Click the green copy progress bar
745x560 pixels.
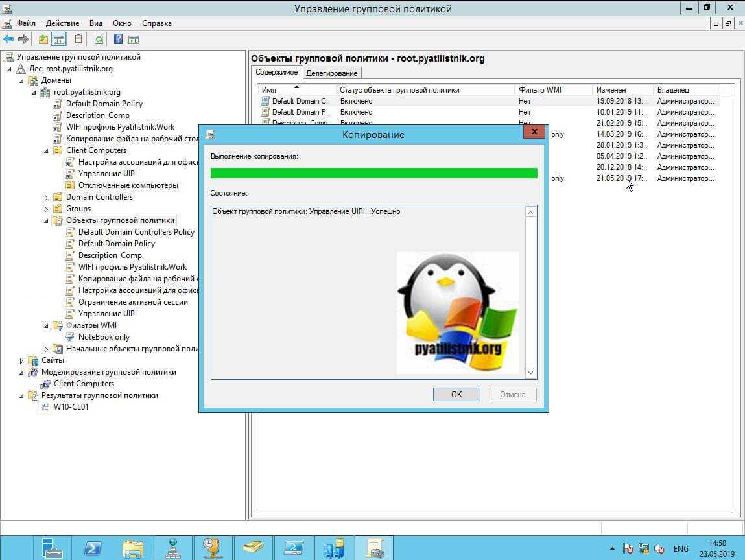373,173
